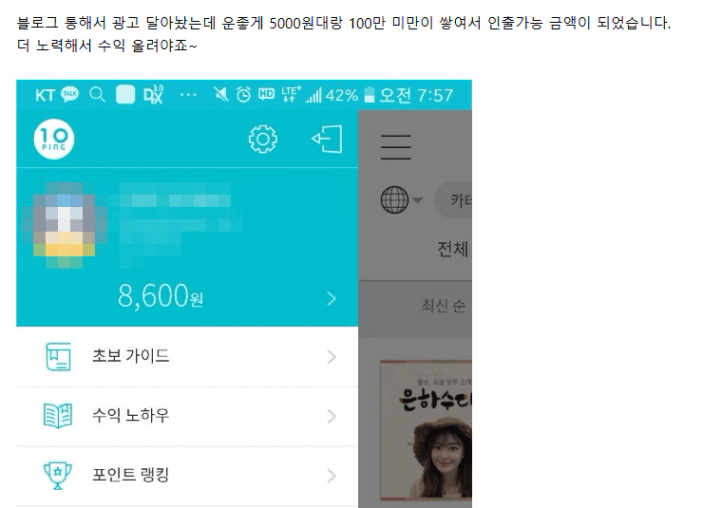Click the 카테고리 pill button
Image resolution: width=721 pixels, height=508 pixels.
point(453,200)
